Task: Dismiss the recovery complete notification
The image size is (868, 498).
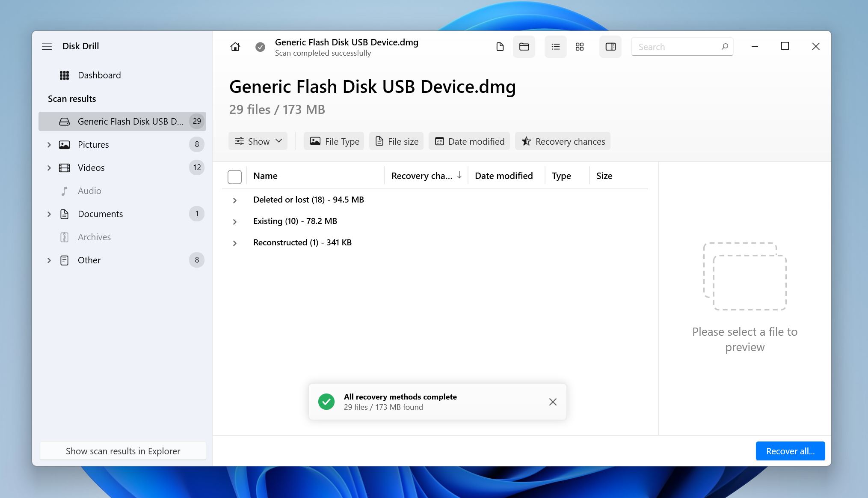Action: pos(553,401)
